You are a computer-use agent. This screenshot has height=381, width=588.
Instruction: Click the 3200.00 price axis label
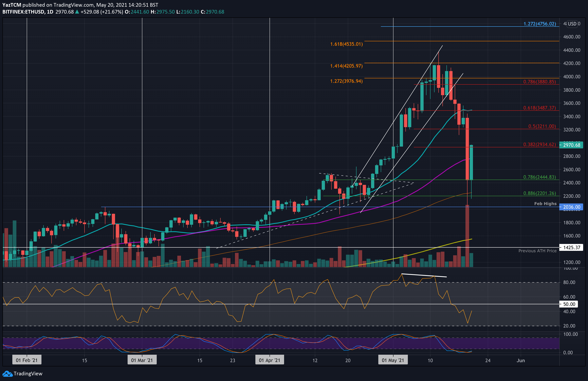click(572, 130)
